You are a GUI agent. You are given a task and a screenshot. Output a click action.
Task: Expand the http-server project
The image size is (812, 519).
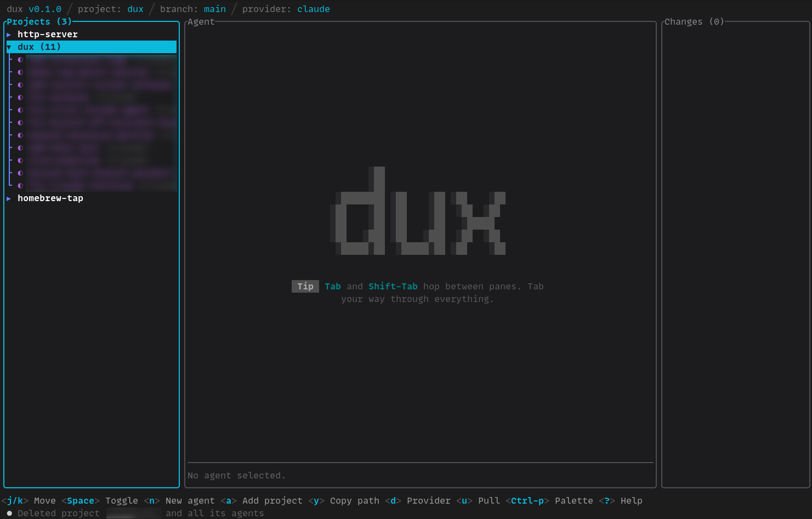[x=48, y=34]
